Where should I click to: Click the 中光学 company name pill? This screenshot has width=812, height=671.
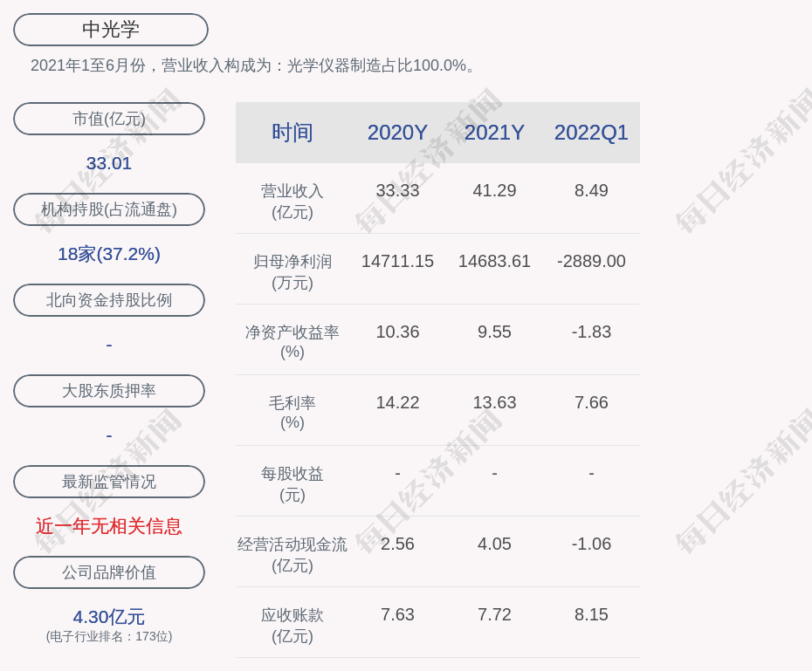coord(111,30)
